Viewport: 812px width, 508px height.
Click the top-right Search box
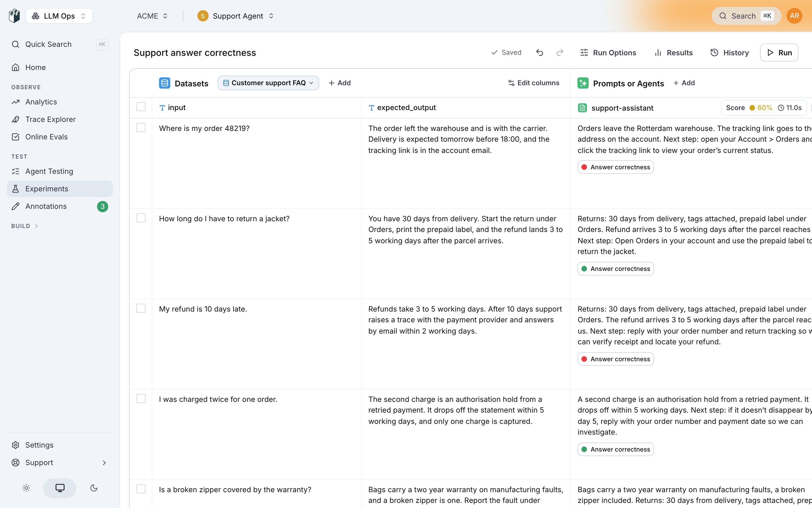click(x=746, y=16)
